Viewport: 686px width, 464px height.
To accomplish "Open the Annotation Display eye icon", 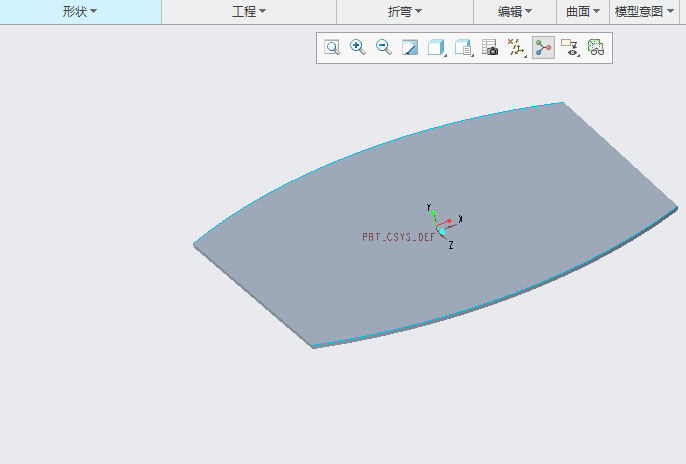I will 570,47.
